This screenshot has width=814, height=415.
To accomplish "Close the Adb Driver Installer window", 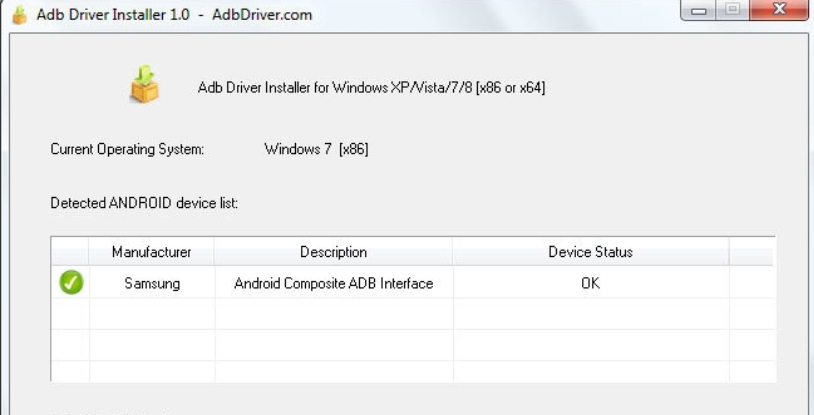I will point(778,11).
